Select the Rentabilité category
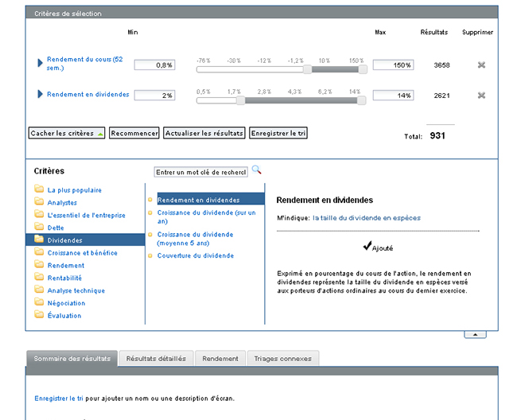The image size is (517, 420). pyautogui.click(x=64, y=278)
